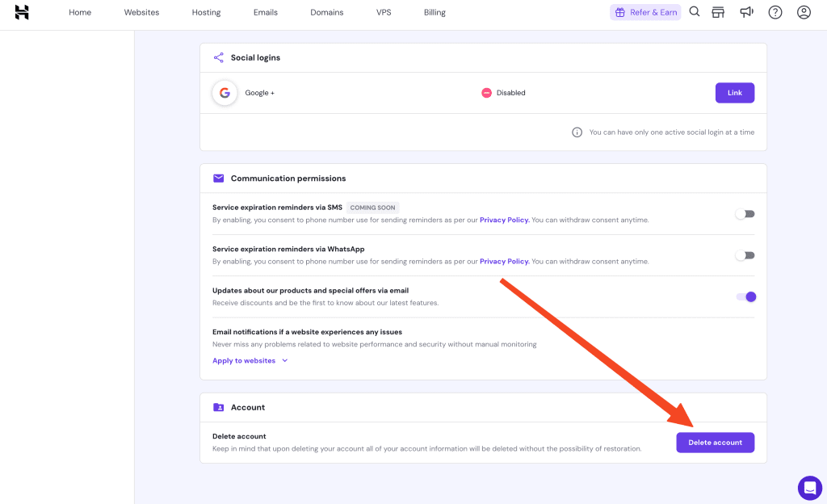Screen dimensions: 827x504
Task: Click the Refer & Earn button
Action: pos(645,12)
